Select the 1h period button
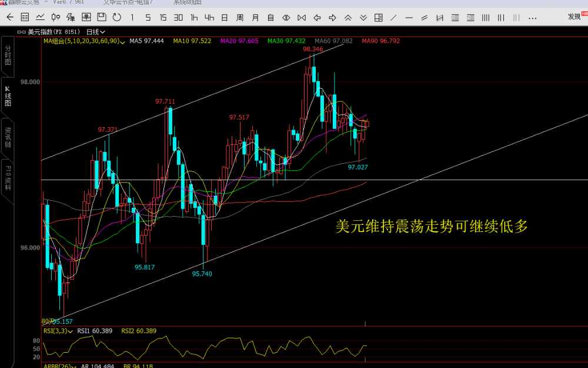 [194, 17]
